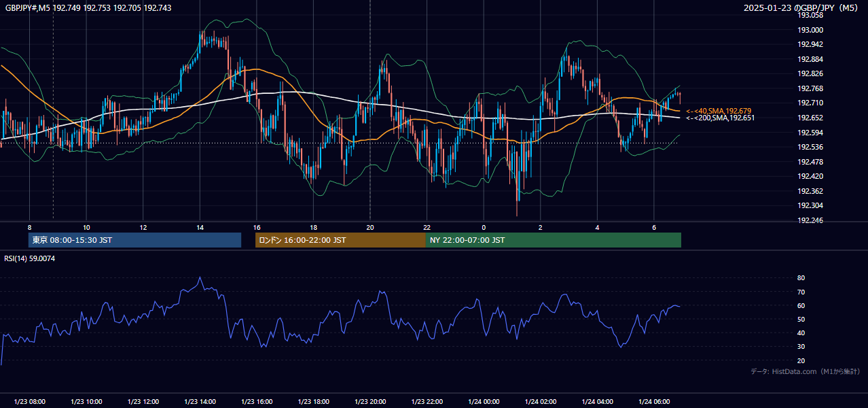Click the '1/24 02:00' date axis label
The height and width of the screenshot is (408, 868).
541,402
